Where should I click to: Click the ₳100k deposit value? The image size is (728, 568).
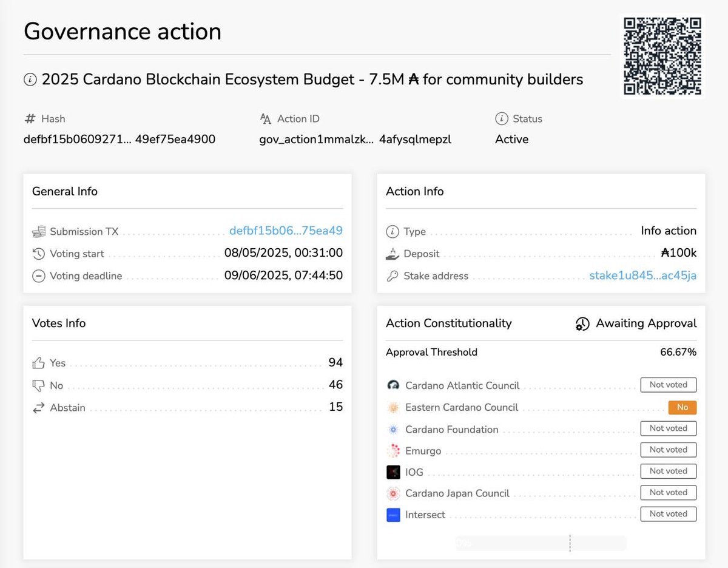[679, 253]
